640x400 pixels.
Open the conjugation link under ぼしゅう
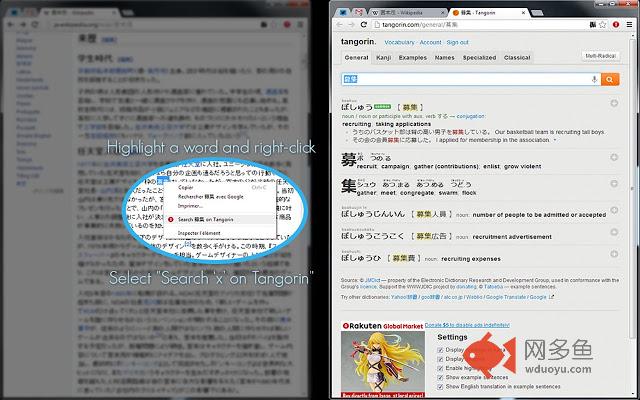pos(471,116)
